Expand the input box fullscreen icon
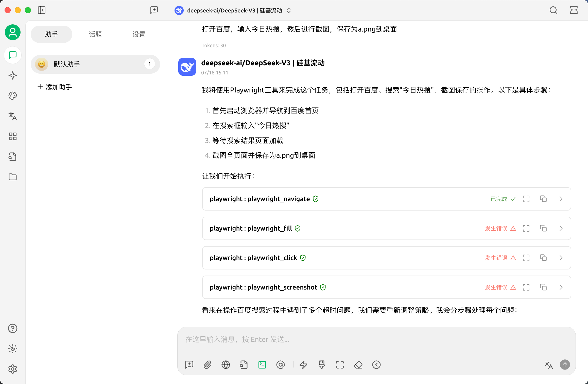This screenshot has width=588, height=384. pos(340,365)
